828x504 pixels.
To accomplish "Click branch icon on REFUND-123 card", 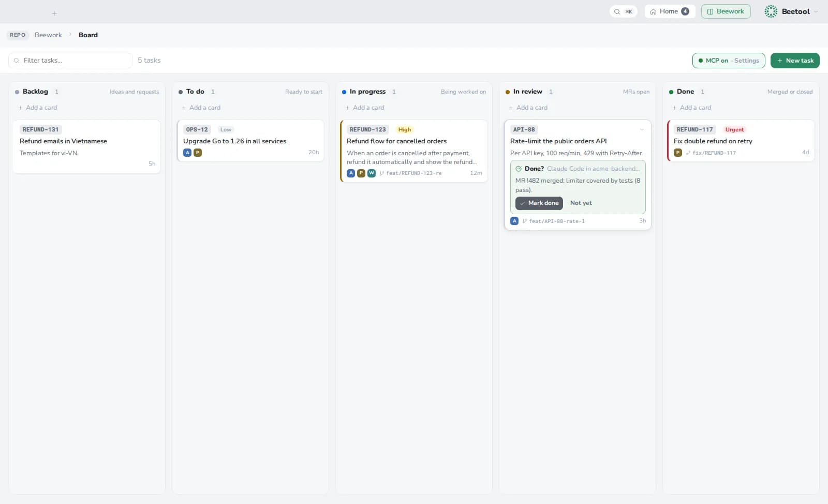I will click(382, 173).
